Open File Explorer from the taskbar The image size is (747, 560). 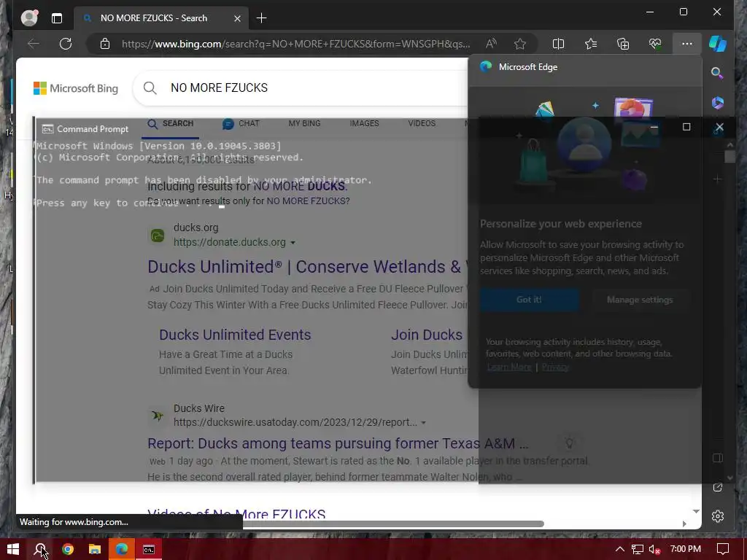95,549
